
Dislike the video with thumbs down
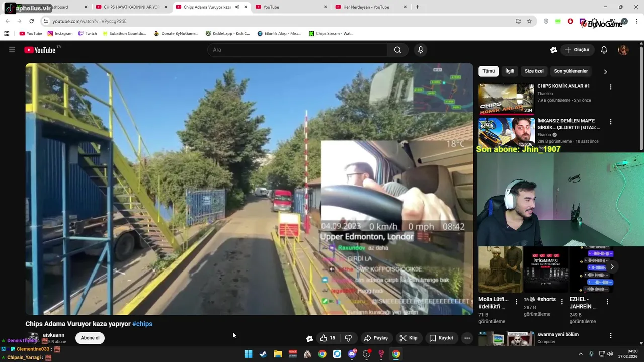click(348, 338)
